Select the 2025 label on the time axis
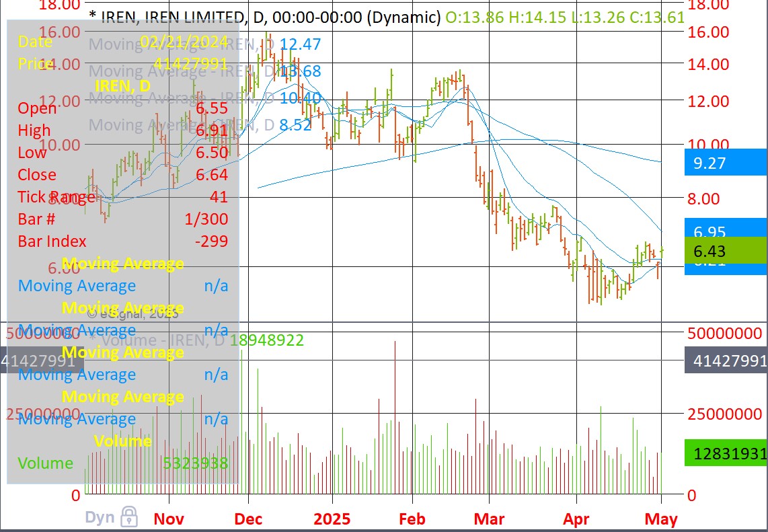The image size is (768, 532). [332, 519]
